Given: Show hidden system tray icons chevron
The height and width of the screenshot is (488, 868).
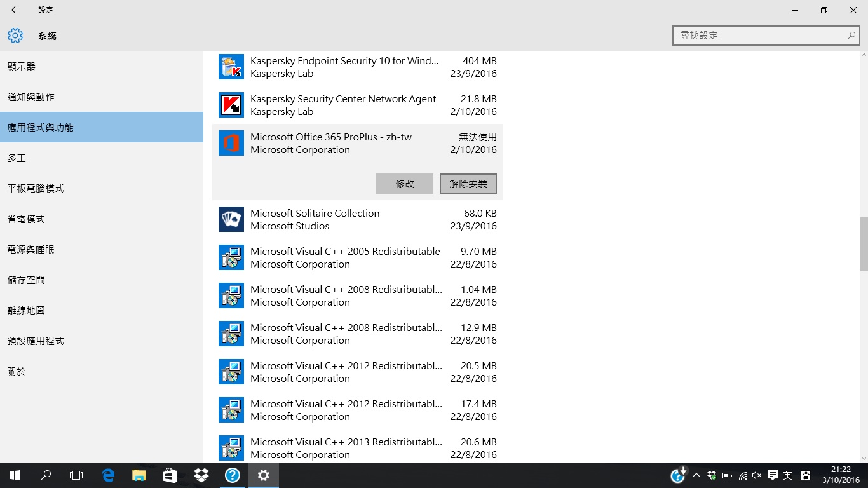Looking at the screenshot, I should pyautogui.click(x=696, y=475).
